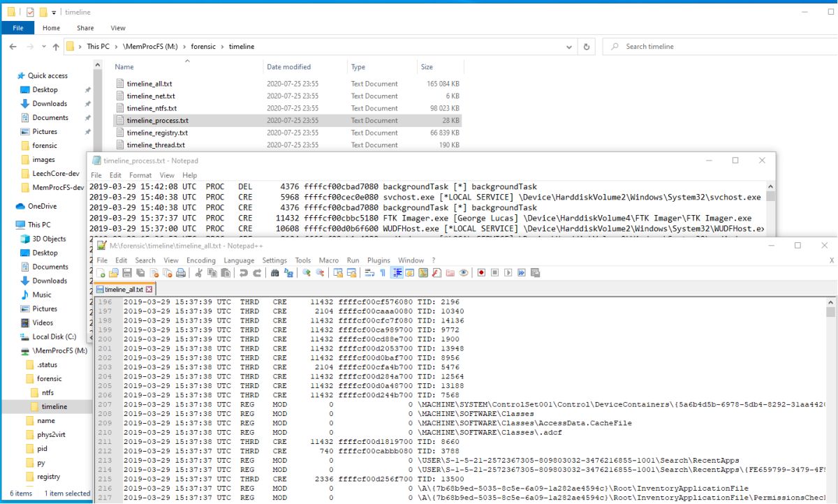This screenshot has width=838, height=504.
Task: Click the New file icon in Notepad++
Action: coord(100,272)
